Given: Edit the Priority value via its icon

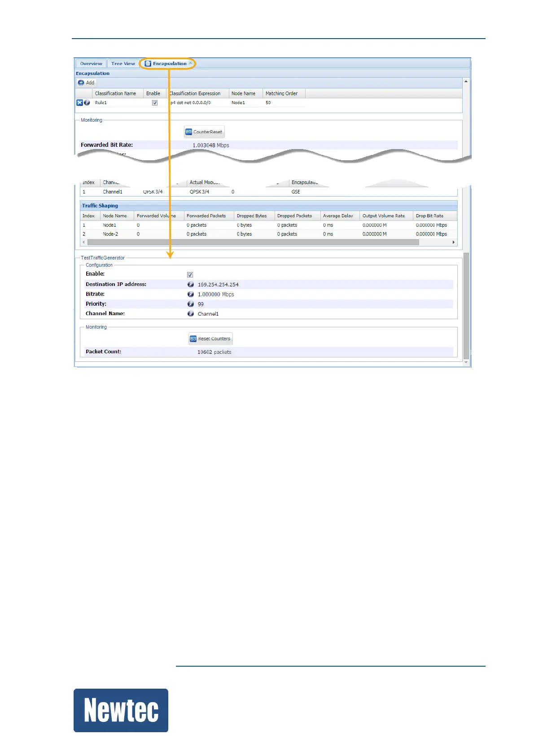Looking at the screenshot, I should (191, 304).
